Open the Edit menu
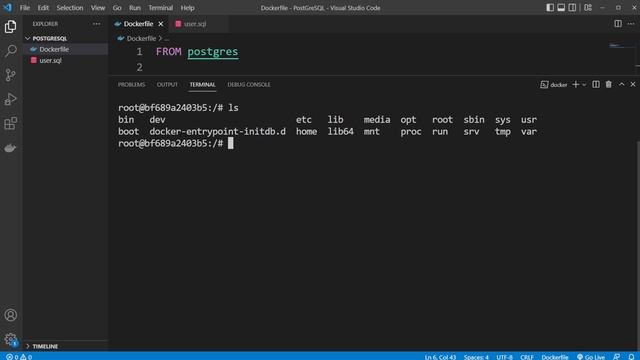 coord(43,8)
